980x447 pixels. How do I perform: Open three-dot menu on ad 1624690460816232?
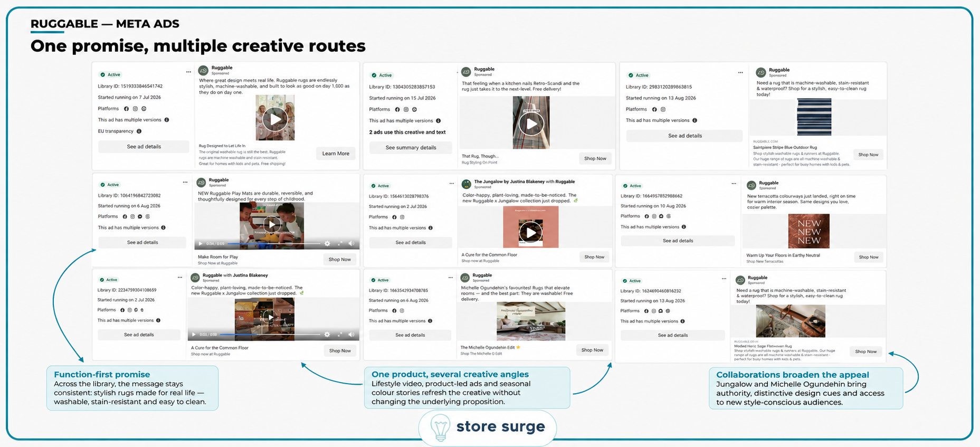pos(724,279)
